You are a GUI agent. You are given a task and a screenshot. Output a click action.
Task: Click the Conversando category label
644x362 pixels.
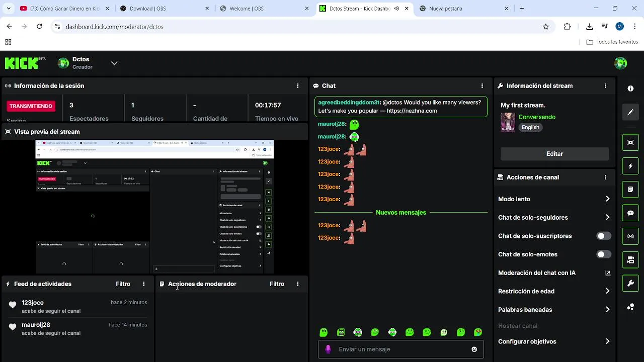537,117
